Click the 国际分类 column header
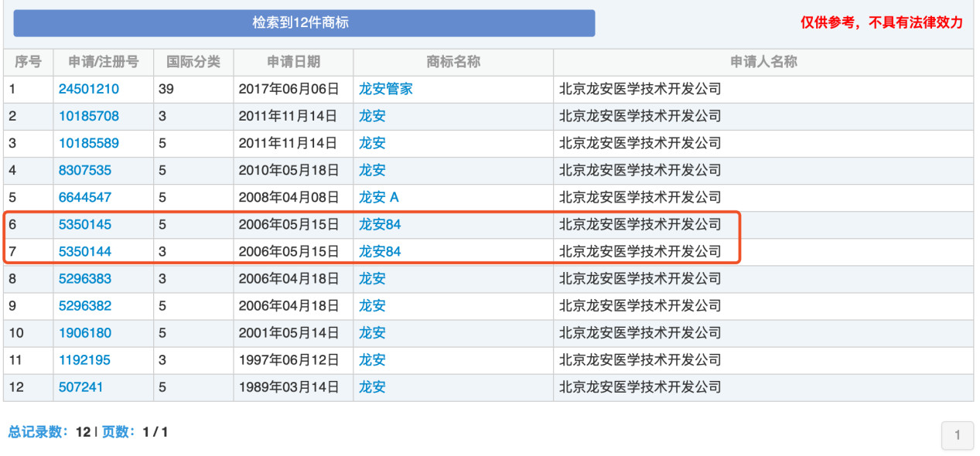The height and width of the screenshot is (456, 980). coord(193,63)
